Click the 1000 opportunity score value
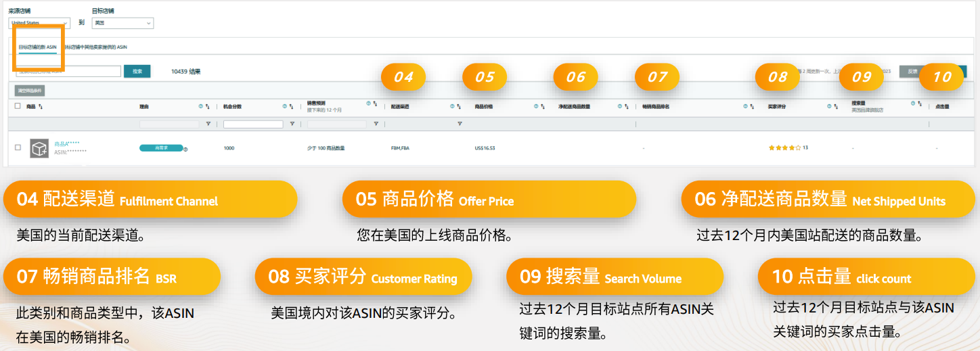This screenshot has height=351, width=980. (229, 147)
